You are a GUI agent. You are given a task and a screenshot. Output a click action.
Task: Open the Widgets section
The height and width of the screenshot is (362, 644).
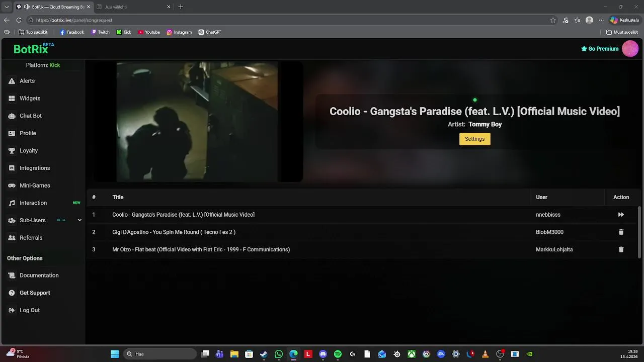tap(30, 99)
